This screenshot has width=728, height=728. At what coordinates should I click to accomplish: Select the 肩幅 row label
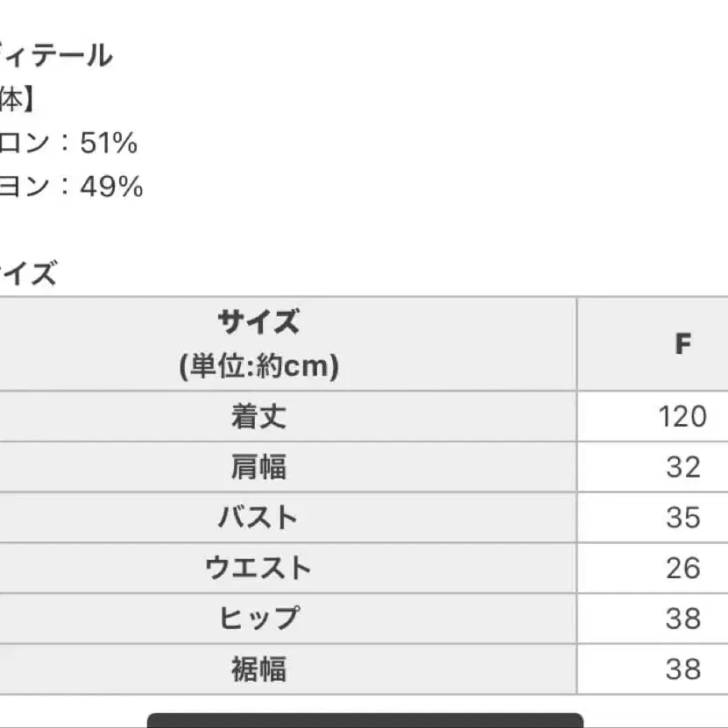point(258,467)
